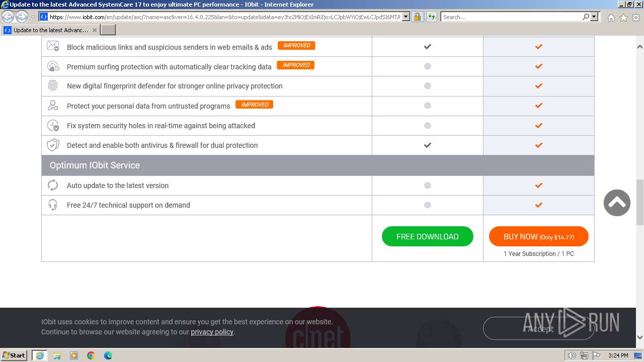Click the Free 24/7 technical support on demand text
The height and width of the screenshot is (362, 644).
click(x=128, y=205)
